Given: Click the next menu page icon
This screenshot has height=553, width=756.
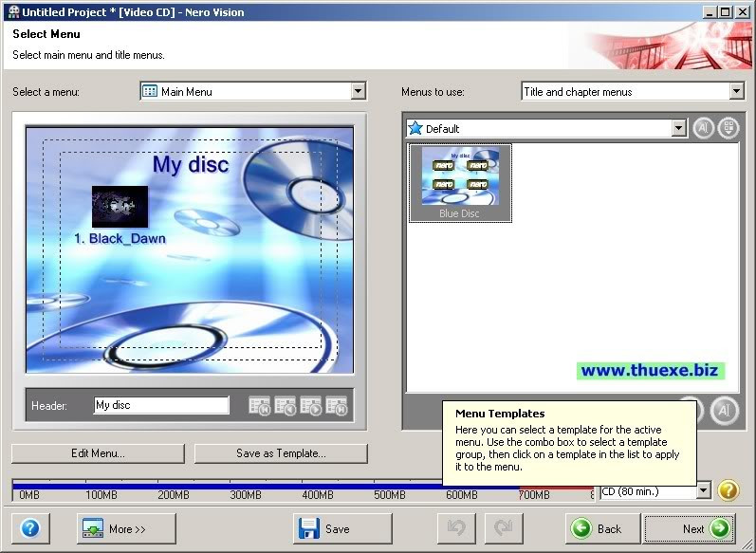Looking at the screenshot, I should pos(311,406).
